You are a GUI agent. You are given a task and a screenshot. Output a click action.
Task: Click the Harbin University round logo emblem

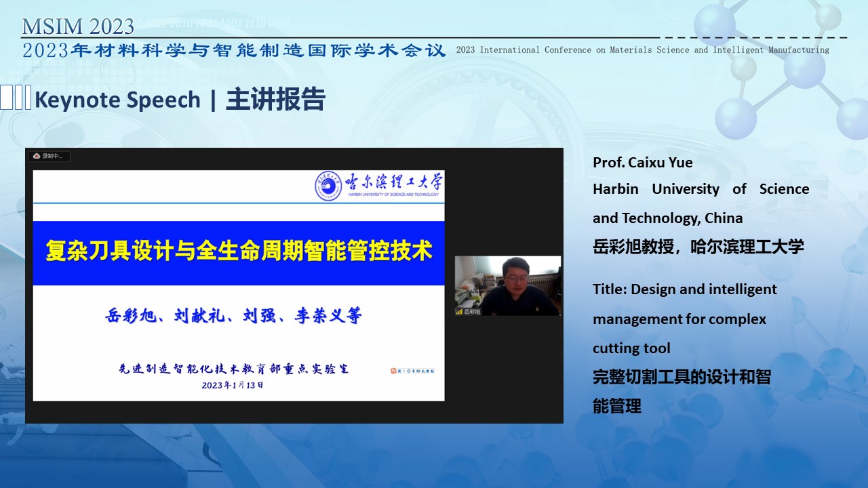pos(328,186)
